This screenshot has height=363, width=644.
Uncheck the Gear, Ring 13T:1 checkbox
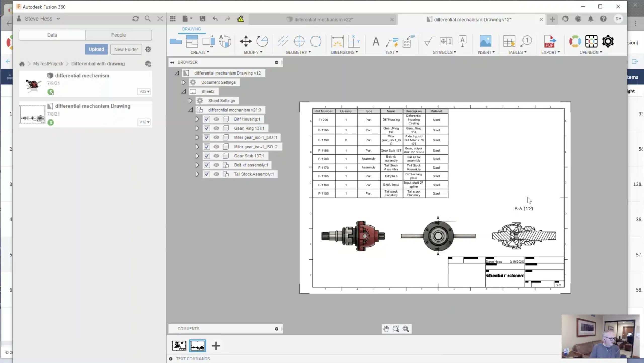point(207,128)
